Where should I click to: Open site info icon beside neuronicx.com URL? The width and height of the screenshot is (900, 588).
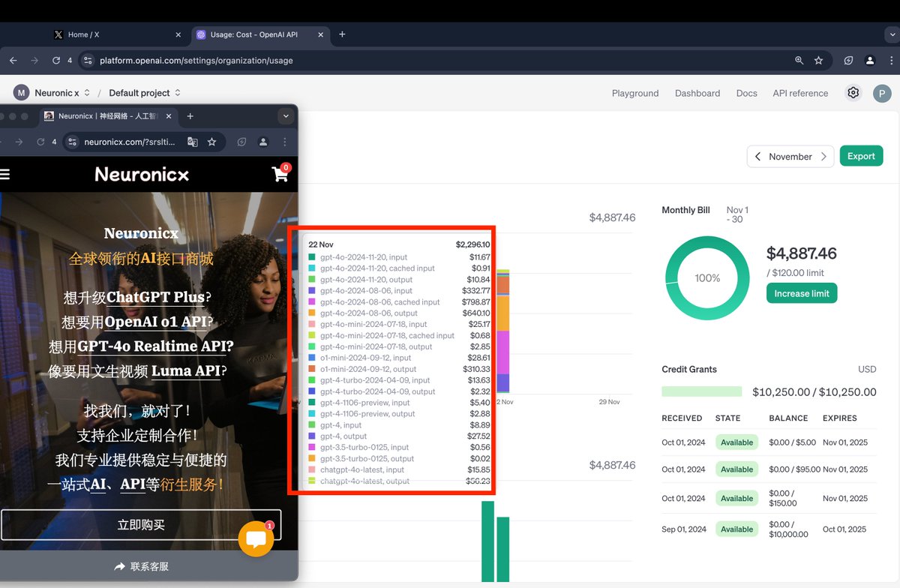[x=72, y=142]
